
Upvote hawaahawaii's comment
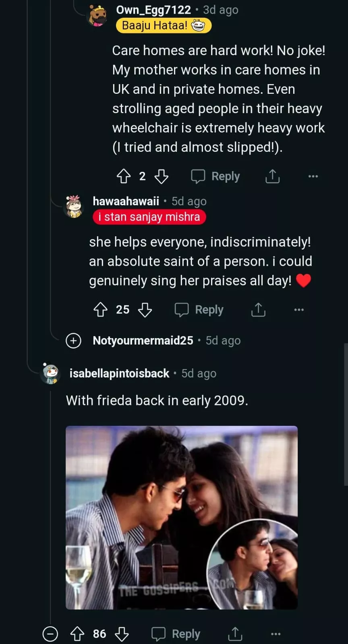(x=101, y=310)
